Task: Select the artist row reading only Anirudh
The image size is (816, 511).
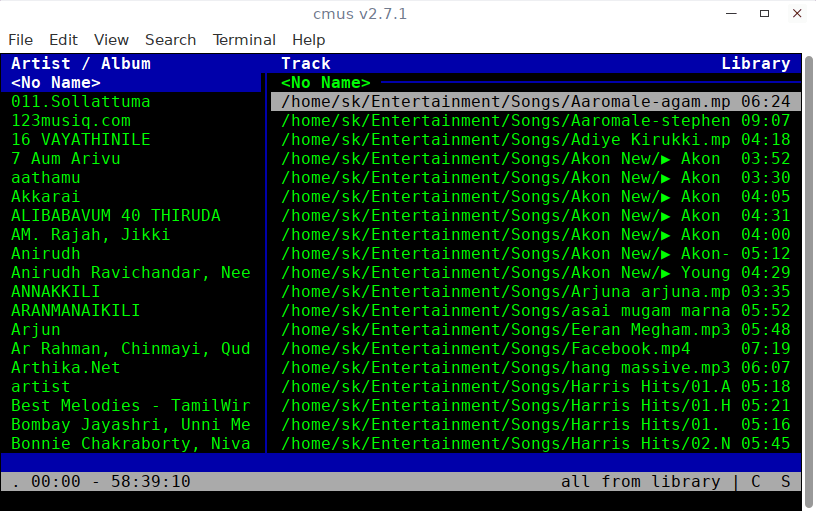Action: tap(131, 253)
